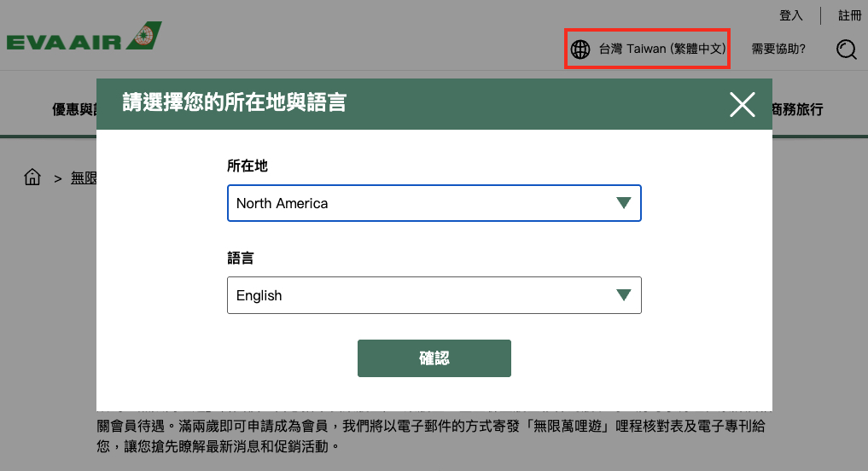This screenshot has height=471, width=868.
Task: Go to home via breadcrumb house icon
Action: click(x=32, y=177)
